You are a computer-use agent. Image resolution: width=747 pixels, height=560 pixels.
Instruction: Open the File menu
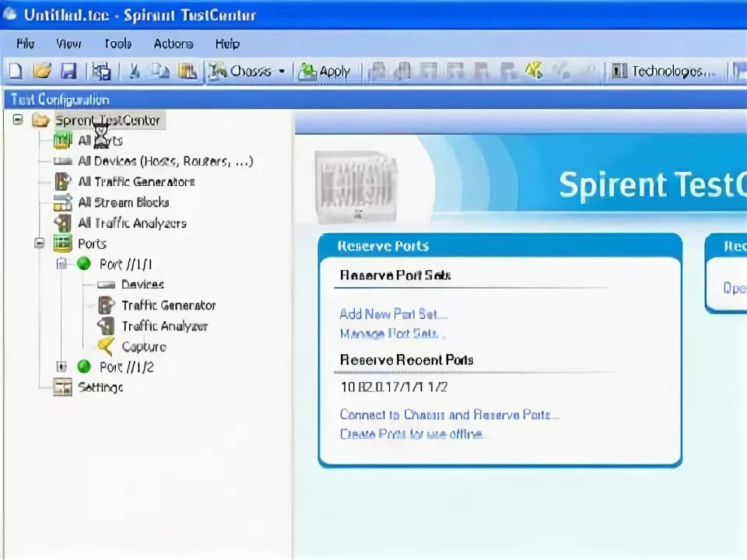[x=25, y=44]
